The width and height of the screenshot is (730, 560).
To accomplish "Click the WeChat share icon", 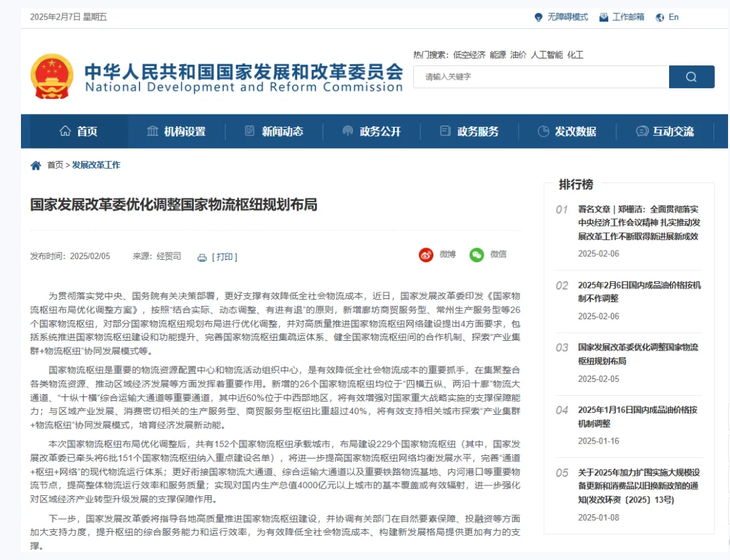I will tap(477, 255).
